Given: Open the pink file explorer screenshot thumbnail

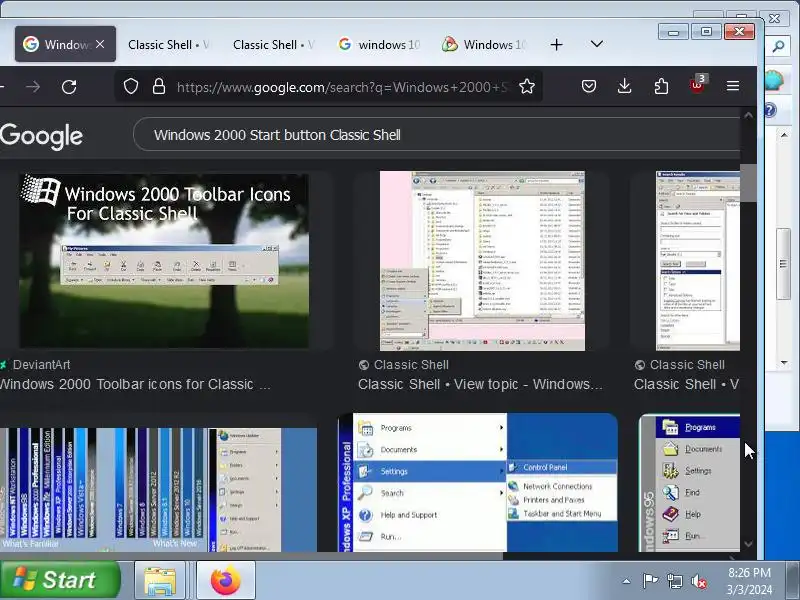Looking at the screenshot, I should click(482, 261).
